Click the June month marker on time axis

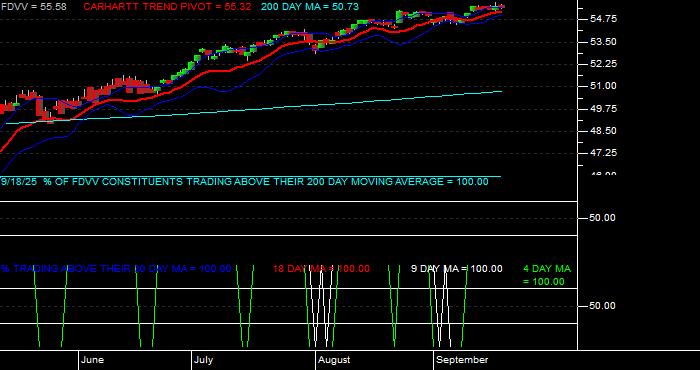[x=93, y=360]
